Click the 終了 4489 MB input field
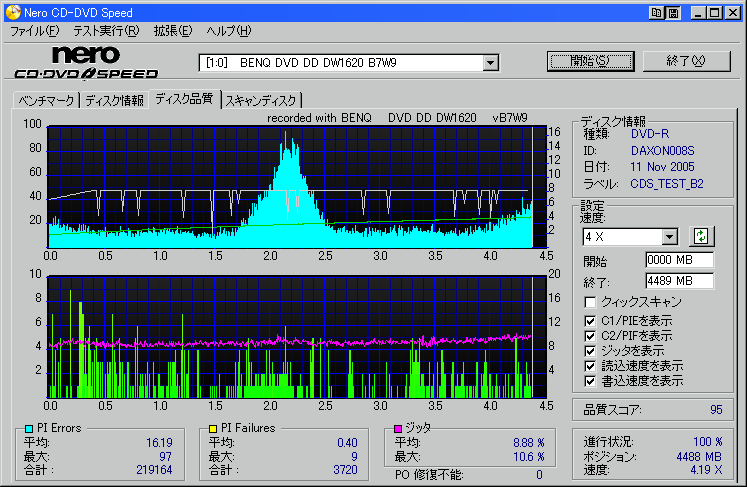The width and height of the screenshot is (747, 487). (x=679, y=280)
